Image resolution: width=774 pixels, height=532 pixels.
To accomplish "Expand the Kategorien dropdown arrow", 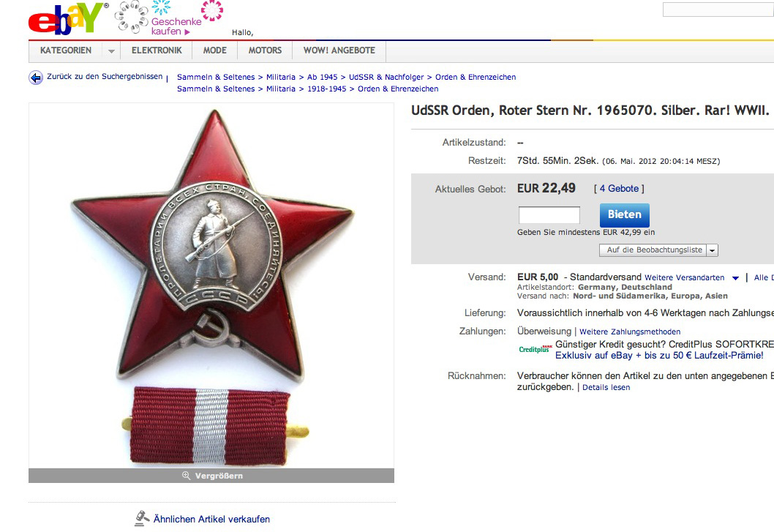I will [x=111, y=51].
